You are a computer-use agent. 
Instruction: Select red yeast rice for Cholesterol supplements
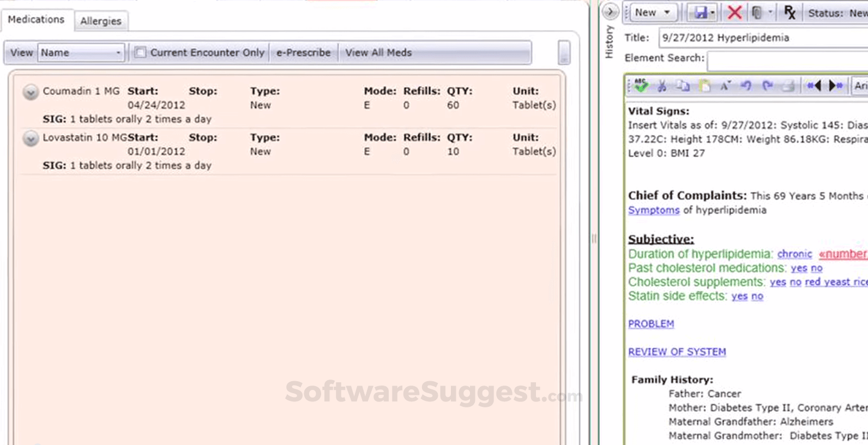point(836,282)
